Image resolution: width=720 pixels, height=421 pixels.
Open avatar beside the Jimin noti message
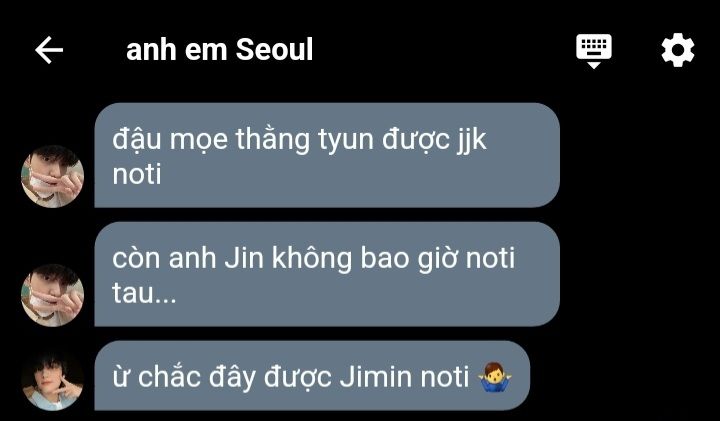pyautogui.click(x=52, y=382)
